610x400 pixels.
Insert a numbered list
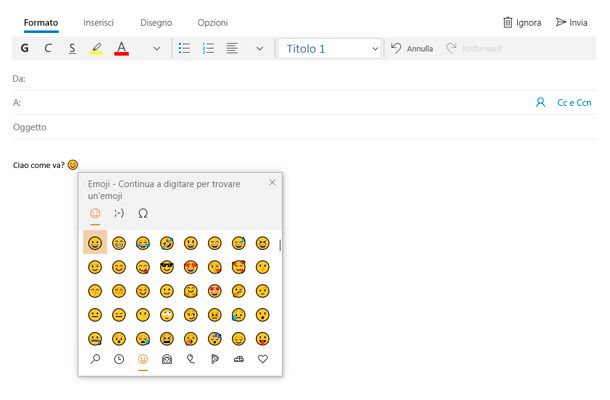(208, 48)
